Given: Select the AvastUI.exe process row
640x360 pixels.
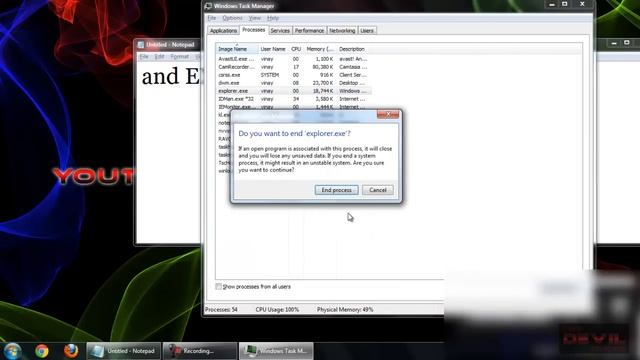Looking at the screenshot, I should (293, 59).
